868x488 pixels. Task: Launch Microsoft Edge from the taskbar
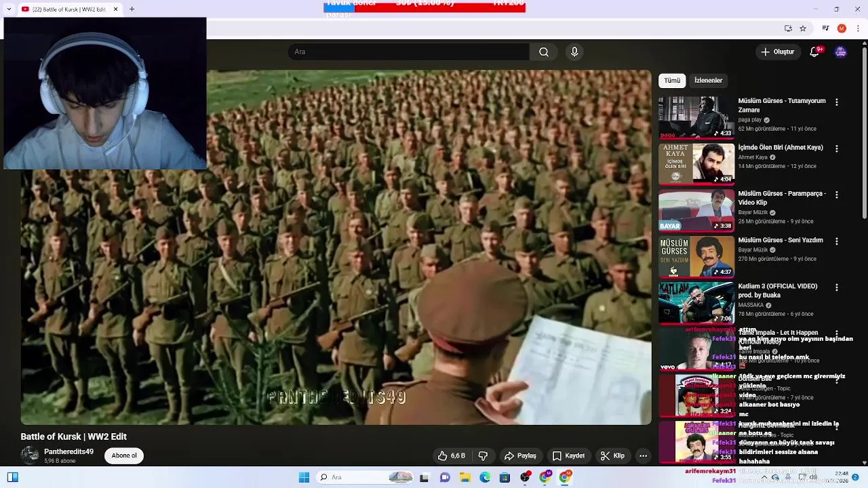[485, 477]
